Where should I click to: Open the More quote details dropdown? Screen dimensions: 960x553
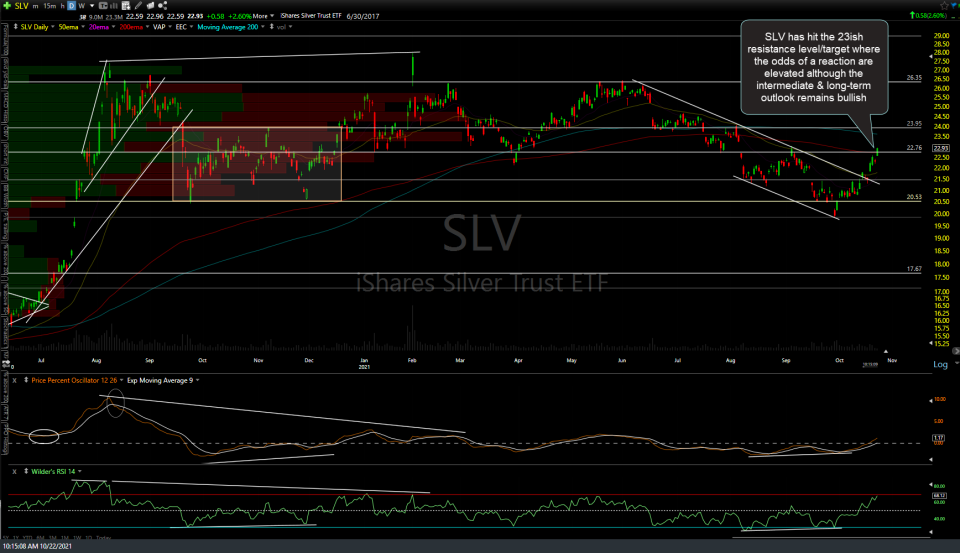263,16
